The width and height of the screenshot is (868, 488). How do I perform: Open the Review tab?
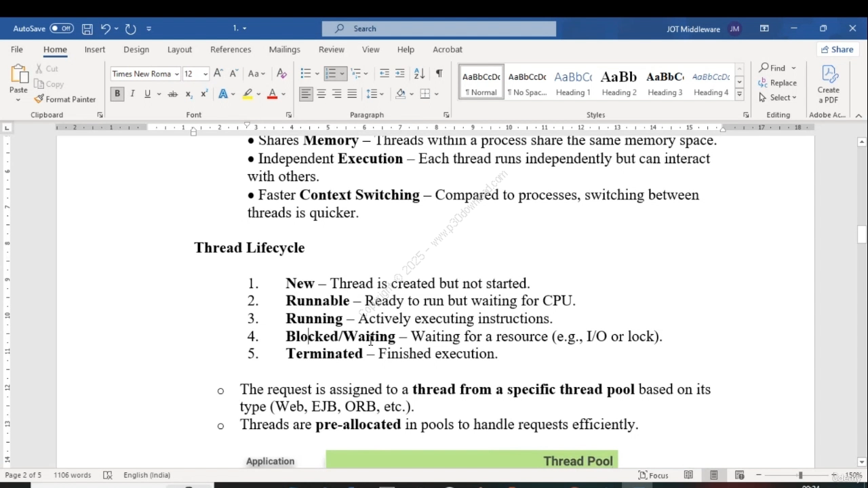coord(332,49)
